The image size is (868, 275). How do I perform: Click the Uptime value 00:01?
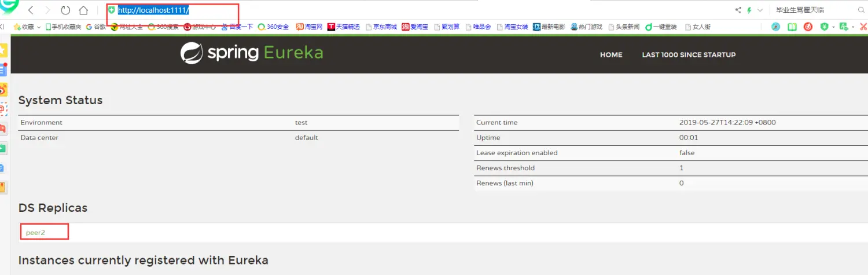(689, 138)
